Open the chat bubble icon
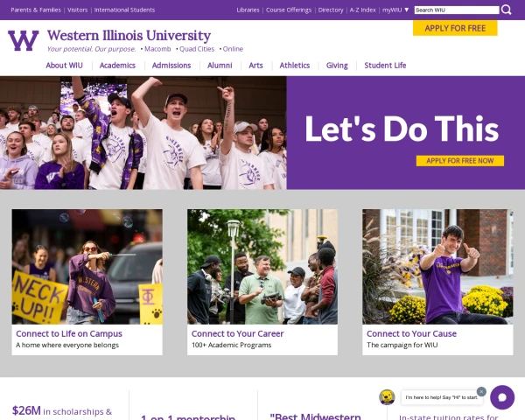525x420 pixels. [502, 397]
